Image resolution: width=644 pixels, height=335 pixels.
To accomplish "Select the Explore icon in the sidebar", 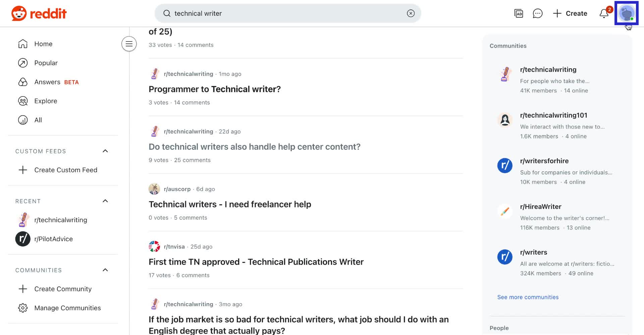I will point(22,101).
